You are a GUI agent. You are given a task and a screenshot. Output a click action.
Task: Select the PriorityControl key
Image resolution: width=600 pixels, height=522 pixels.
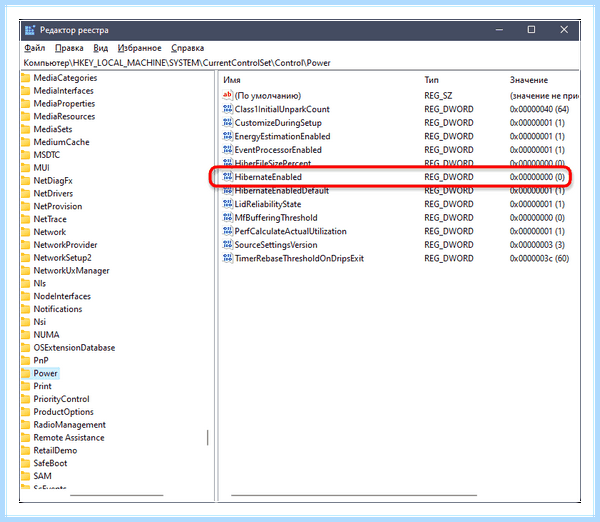[x=61, y=399]
